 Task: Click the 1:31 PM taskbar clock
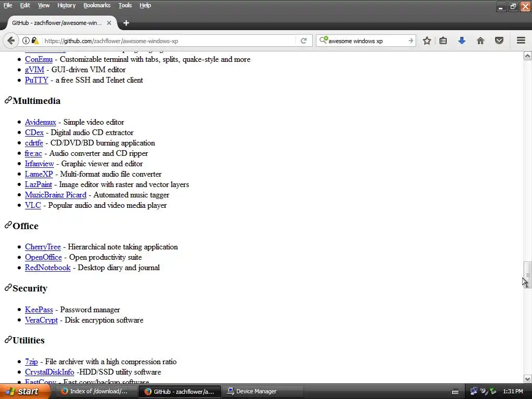513,391
